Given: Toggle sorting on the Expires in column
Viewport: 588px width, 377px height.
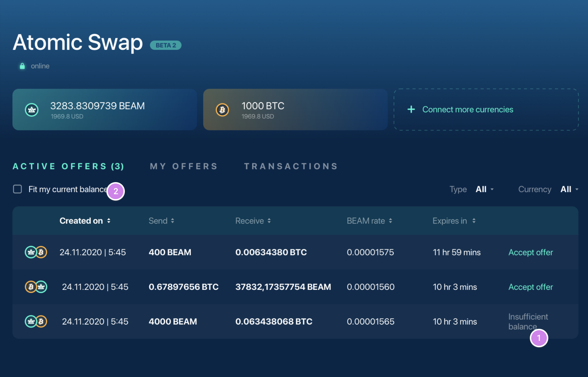Looking at the screenshot, I should 475,220.
